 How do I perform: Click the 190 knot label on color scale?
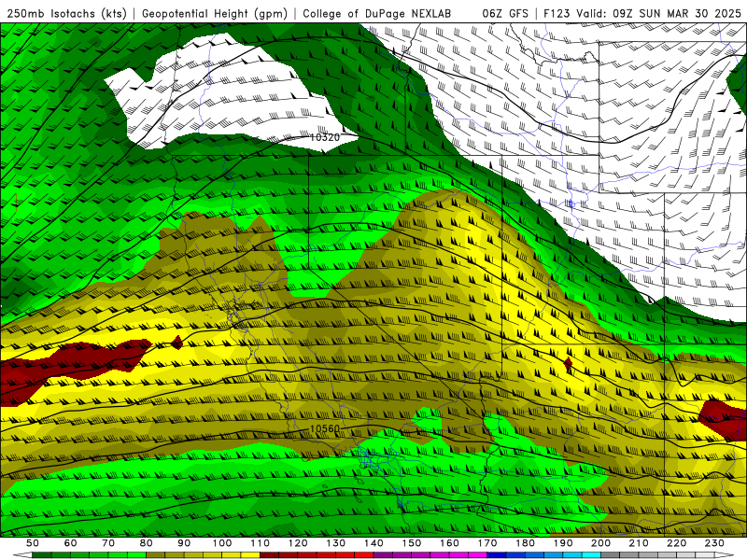click(563, 543)
